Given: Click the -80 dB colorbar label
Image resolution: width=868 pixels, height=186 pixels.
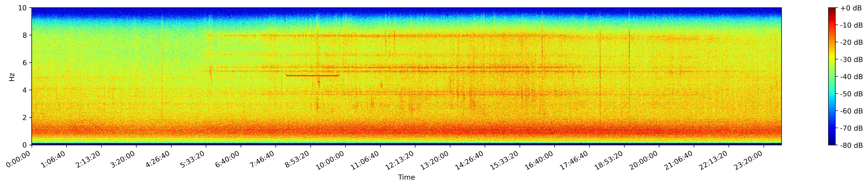Looking at the screenshot, I should 851,145.
